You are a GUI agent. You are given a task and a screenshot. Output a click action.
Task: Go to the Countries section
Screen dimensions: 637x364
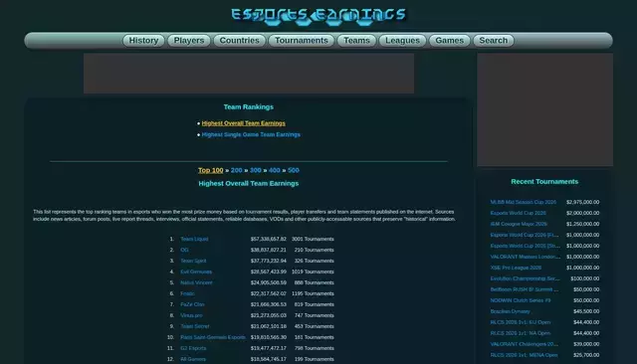click(x=239, y=41)
